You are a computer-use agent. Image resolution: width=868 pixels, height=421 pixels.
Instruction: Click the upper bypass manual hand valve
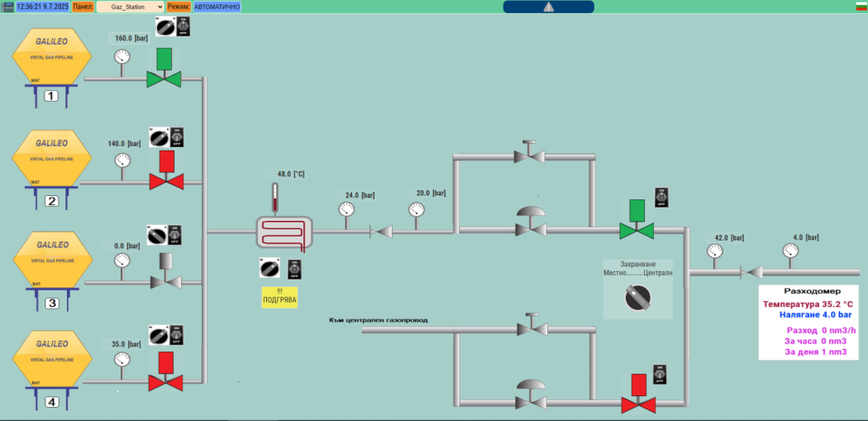(529, 152)
